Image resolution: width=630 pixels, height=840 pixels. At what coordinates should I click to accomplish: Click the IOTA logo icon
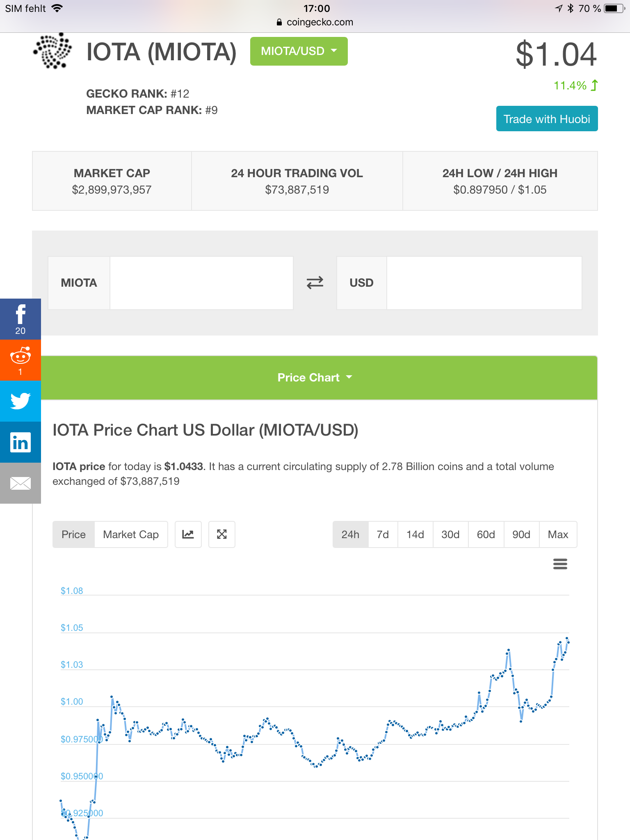click(52, 51)
